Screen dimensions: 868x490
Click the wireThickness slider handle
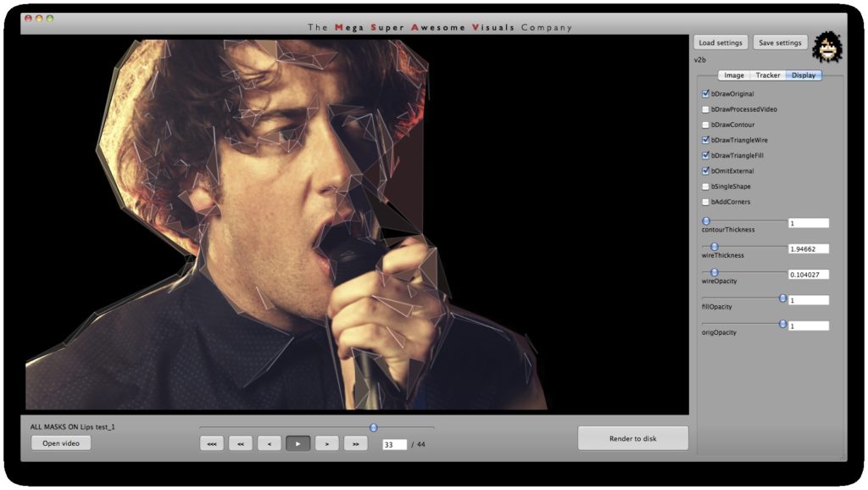tap(714, 247)
